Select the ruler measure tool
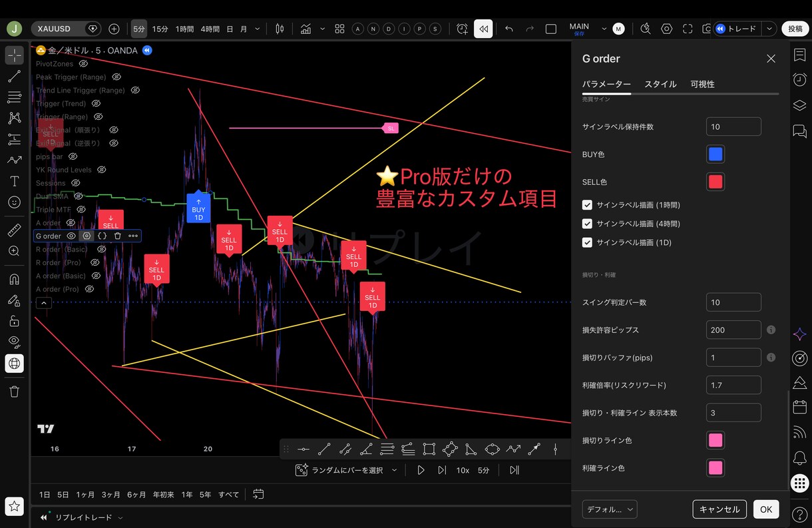The width and height of the screenshot is (812, 528). [14, 230]
